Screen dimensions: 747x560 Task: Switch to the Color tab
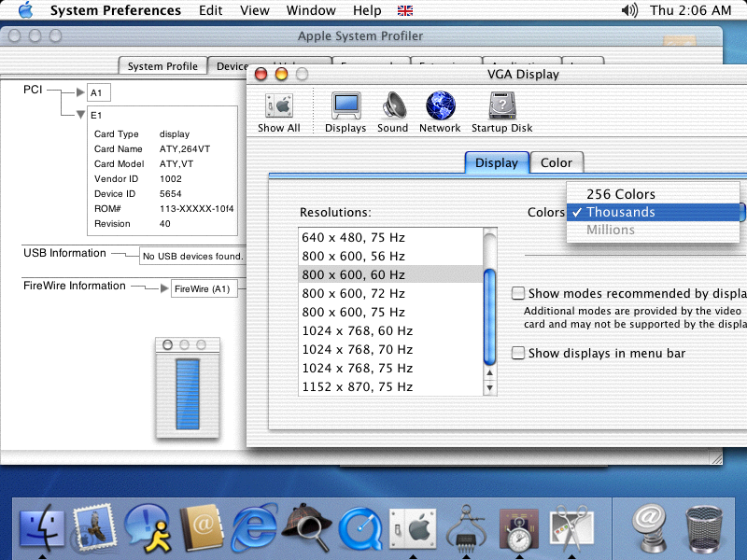(557, 162)
